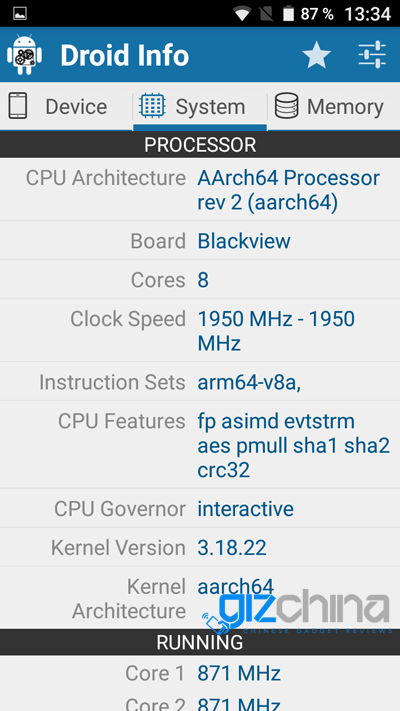The height and width of the screenshot is (711, 400).
Task: Tap the battery status icon
Action: tap(288, 14)
